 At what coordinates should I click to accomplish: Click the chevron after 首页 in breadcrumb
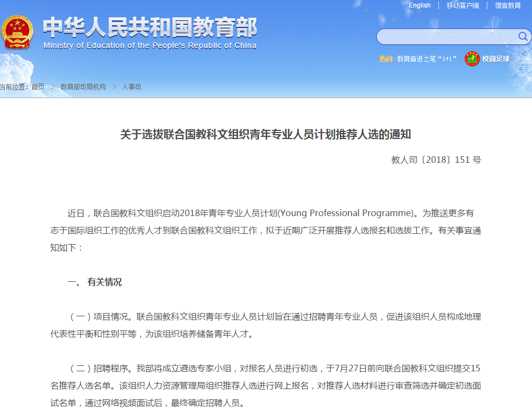pos(53,87)
